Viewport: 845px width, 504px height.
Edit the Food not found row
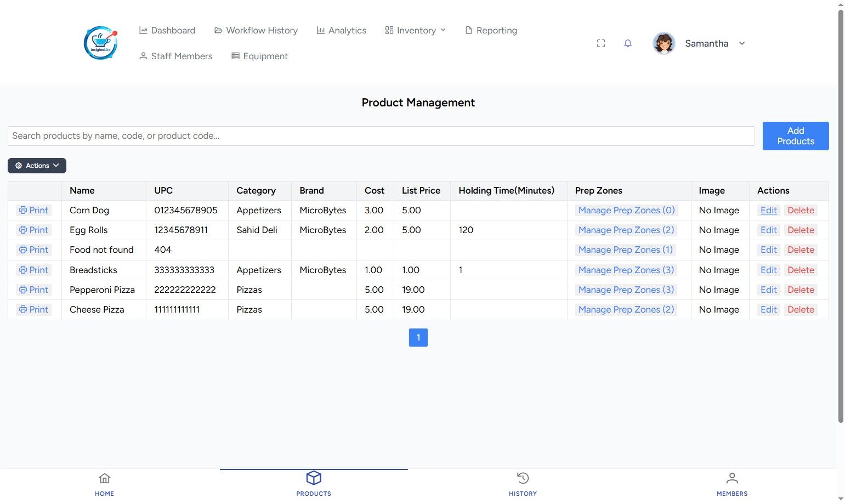(x=768, y=250)
